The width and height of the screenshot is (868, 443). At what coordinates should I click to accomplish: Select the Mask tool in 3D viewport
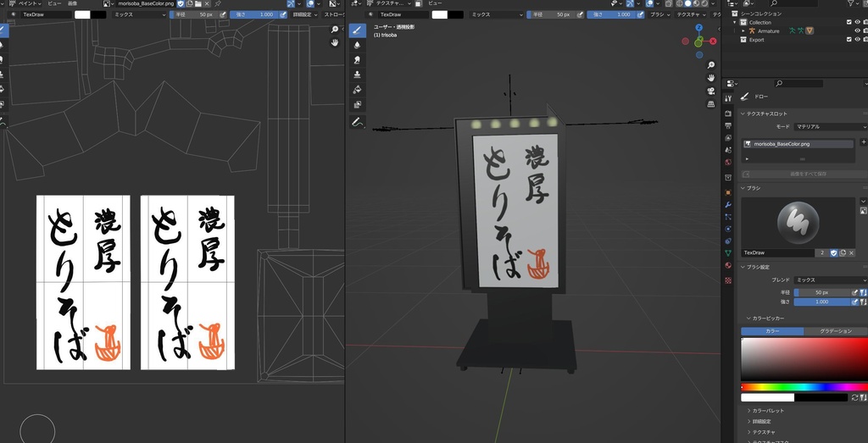pyautogui.click(x=357, y=104)
